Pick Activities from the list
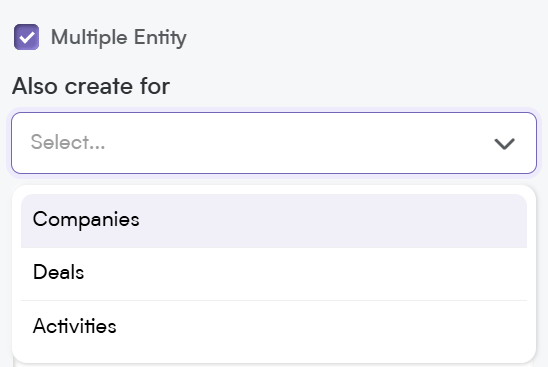548x367 pixels. tap(274, 327)
